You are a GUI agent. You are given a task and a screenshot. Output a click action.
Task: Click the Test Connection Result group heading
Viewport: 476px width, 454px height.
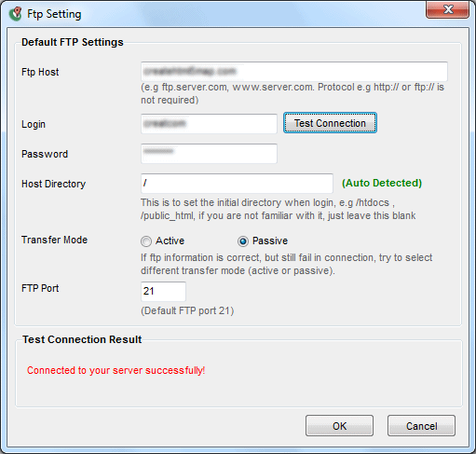click(82, 339)
